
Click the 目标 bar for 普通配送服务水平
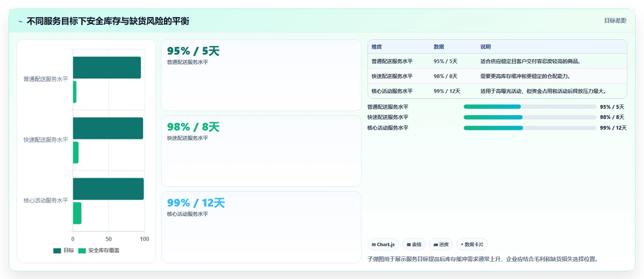[x=107, y=67]
